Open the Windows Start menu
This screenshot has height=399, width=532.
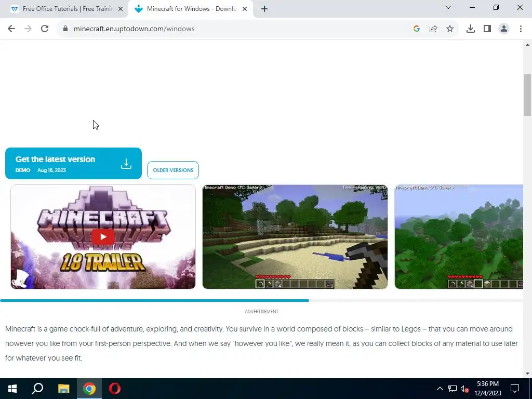point(12,389)
